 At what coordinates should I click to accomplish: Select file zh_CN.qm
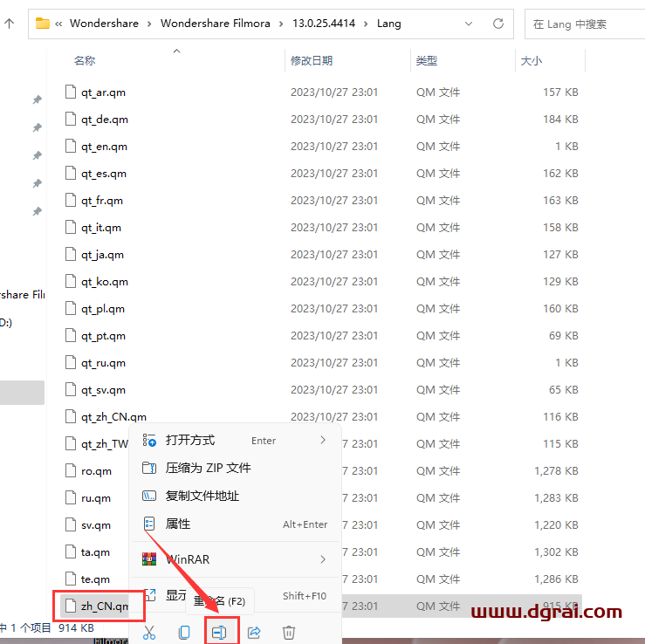coord(105,606)
